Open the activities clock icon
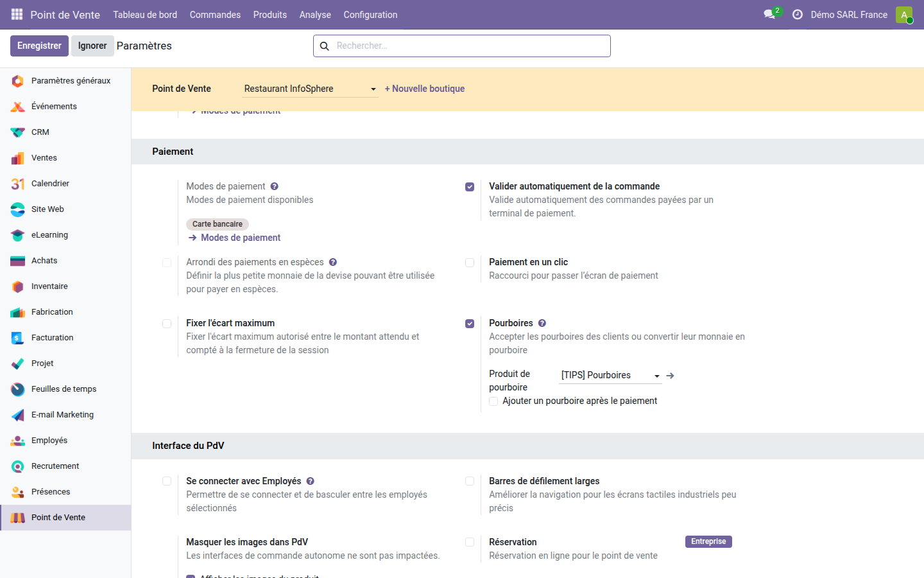The image size is (924, 578). (x=798, y=14)
